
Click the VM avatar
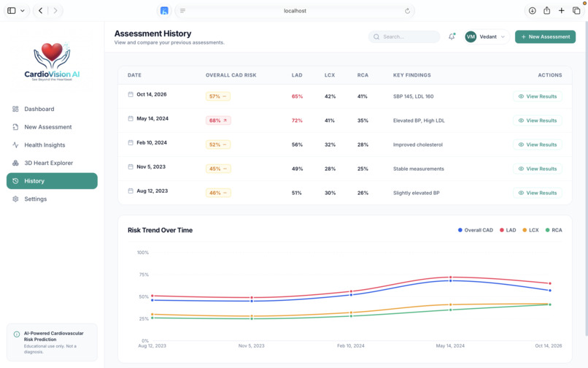click(471, 37)
